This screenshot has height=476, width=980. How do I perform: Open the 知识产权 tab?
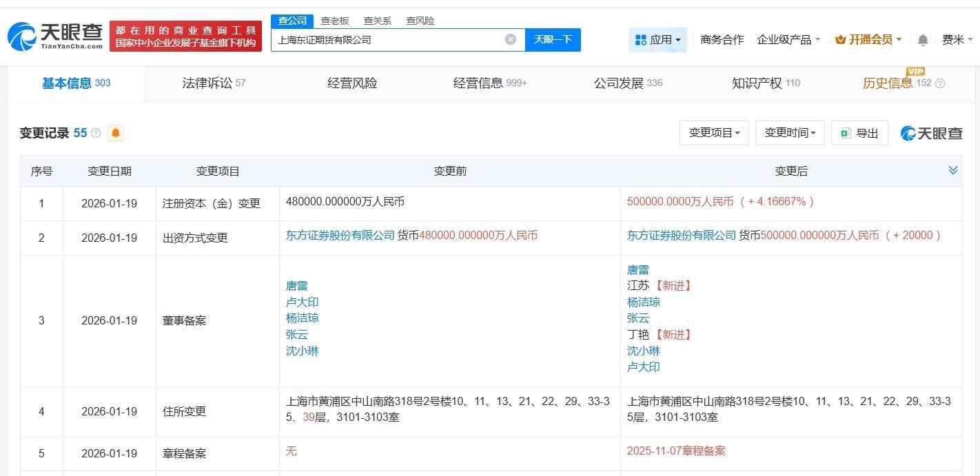tap(766, 83)
